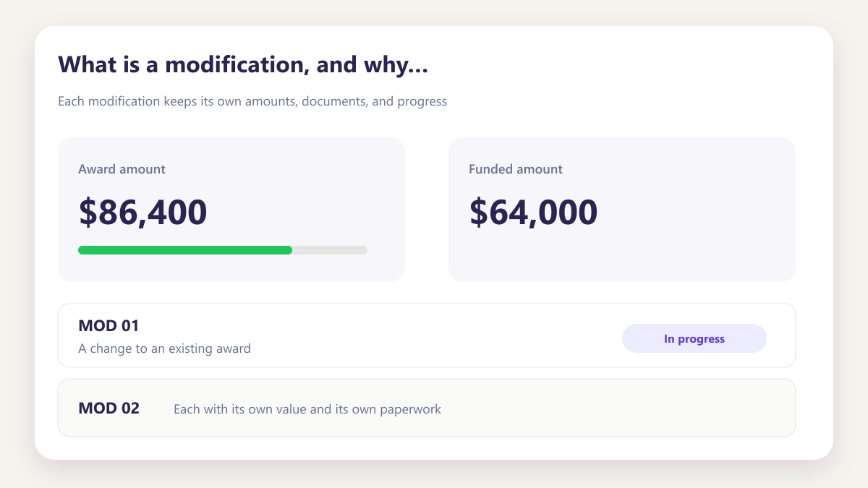868x488 pixels.
Task: Click 'A change to an existing award' description
Action: [x=164, y=348]
